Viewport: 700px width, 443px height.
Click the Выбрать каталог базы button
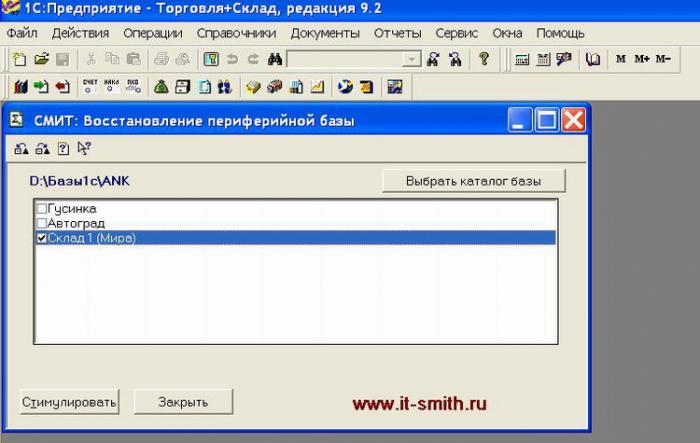tap(474, 181)
